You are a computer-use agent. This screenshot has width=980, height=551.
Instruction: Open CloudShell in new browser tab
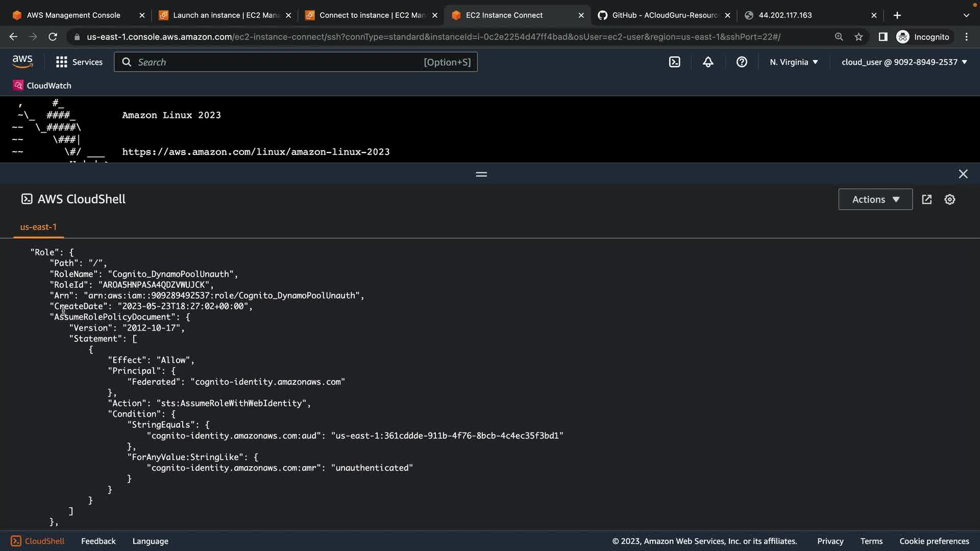click(x=927, y=199)
